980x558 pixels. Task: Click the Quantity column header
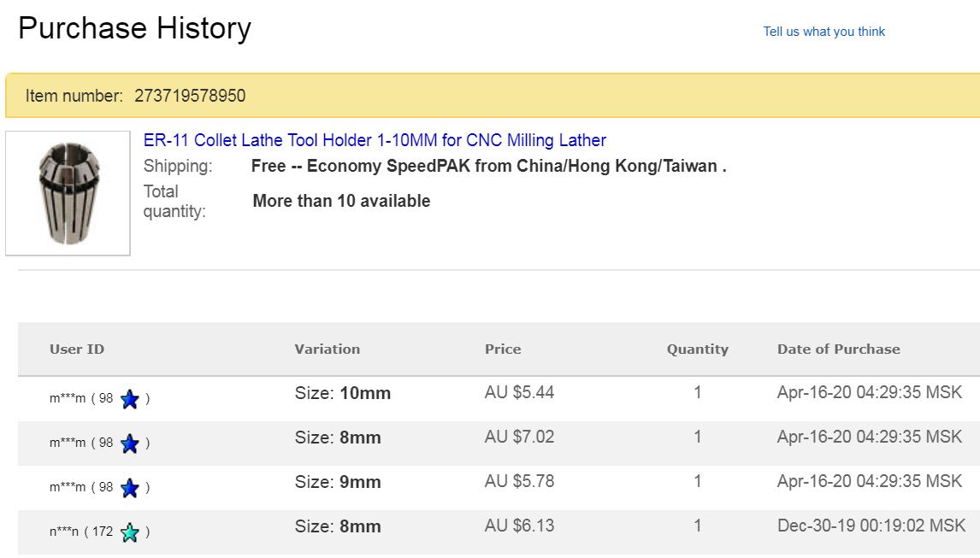[x=697, y=349]
